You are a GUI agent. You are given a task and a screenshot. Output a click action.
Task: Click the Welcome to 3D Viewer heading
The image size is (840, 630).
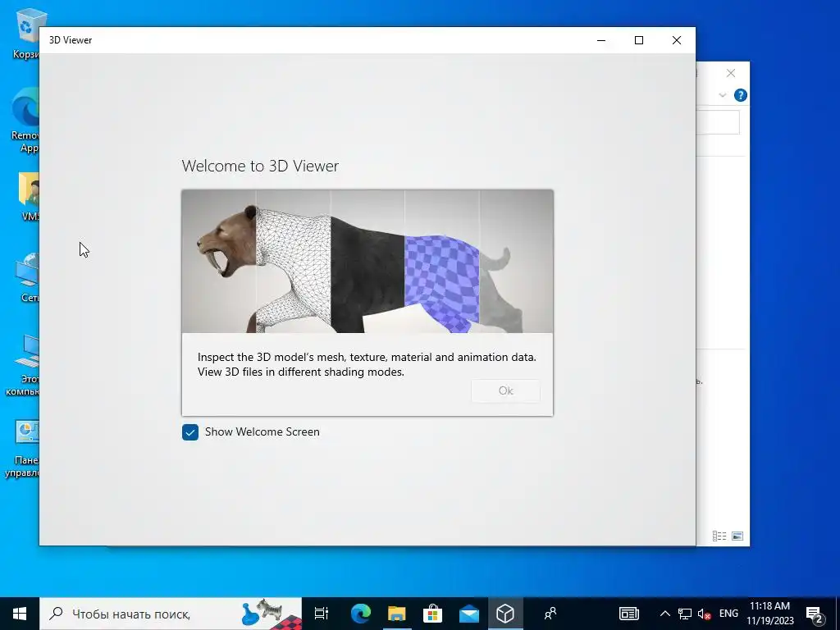pos(260,166)
